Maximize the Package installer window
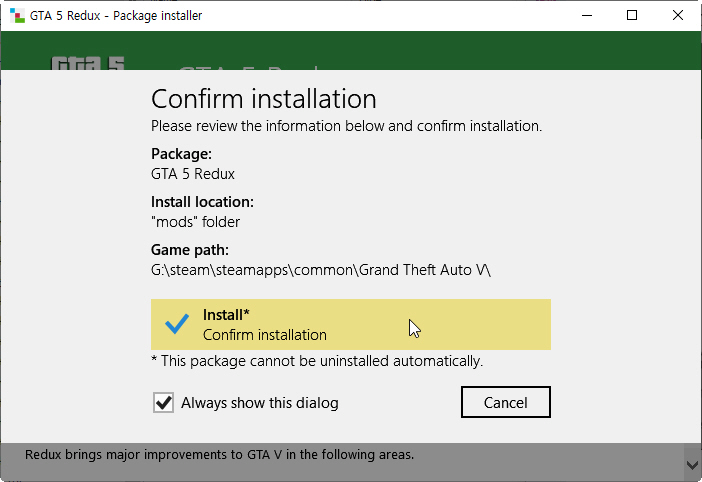The width and height of the screenshot is (702, 482). 632,16
